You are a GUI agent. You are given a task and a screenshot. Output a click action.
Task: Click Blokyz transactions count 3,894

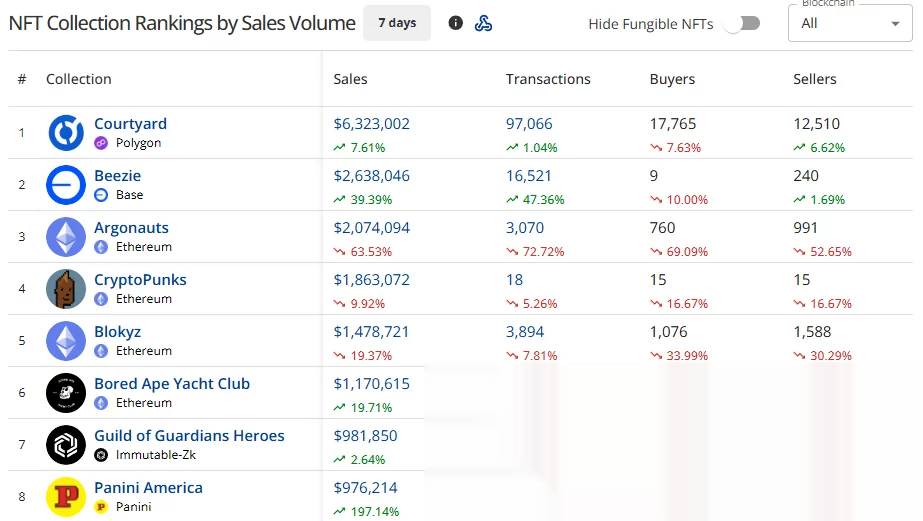click(525, 332)
